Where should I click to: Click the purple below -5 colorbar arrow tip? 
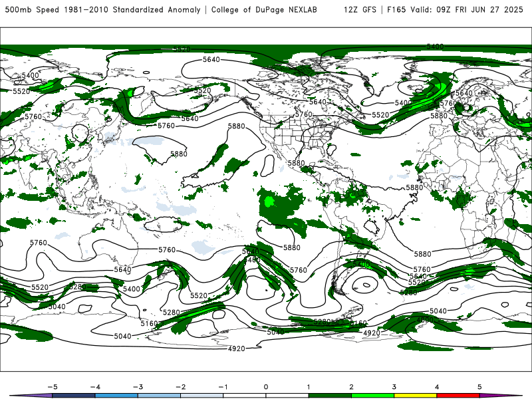click(31, 396)
